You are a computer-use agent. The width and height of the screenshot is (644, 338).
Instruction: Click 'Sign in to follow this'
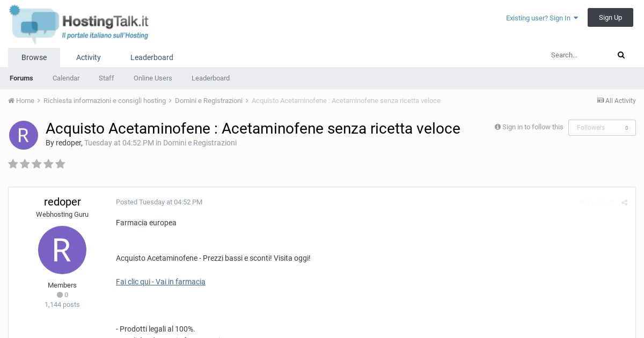529,127
